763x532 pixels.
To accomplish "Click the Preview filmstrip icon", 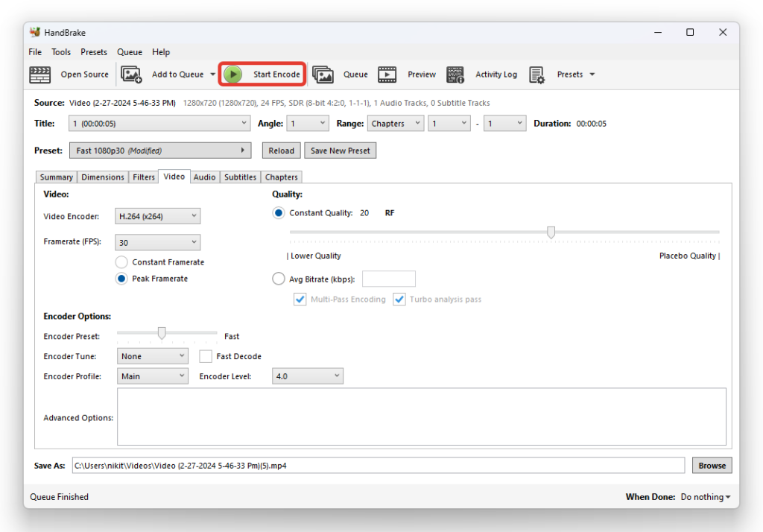I will pyautogui.click(x=387, y=75).
